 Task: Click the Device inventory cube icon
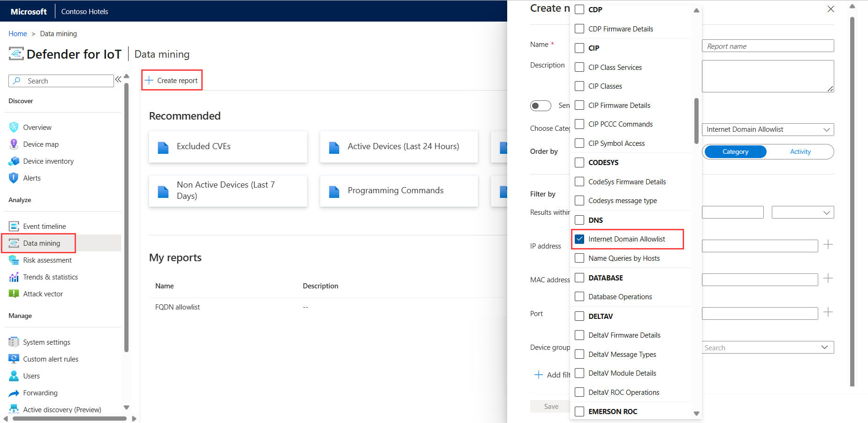pos(14,161)
